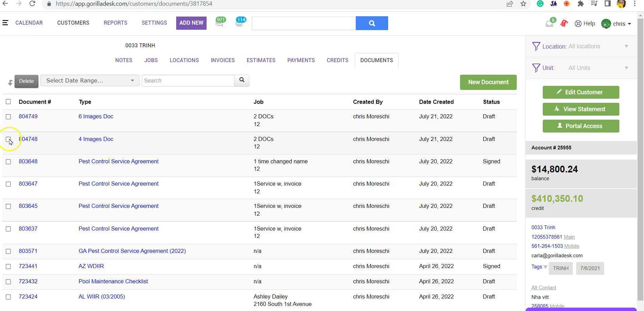The image size is (644, 311).
Task: Click the blue magnifier search button in header
Action: click(372, 23)
